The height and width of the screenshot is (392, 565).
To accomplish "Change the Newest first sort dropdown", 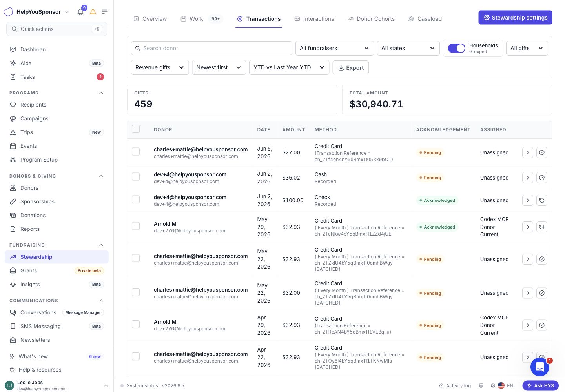I will (219, 67).
